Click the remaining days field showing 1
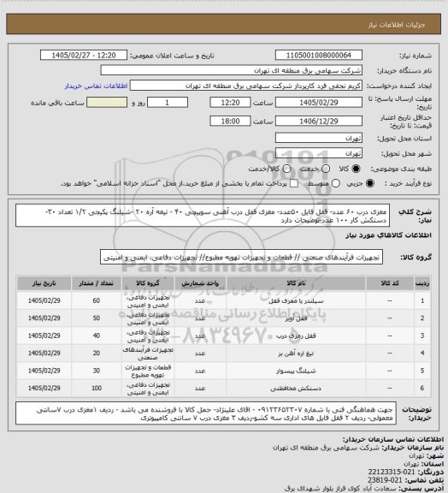Image resolution: width=448 pixels, height=493 pixels. pos(168,103)
